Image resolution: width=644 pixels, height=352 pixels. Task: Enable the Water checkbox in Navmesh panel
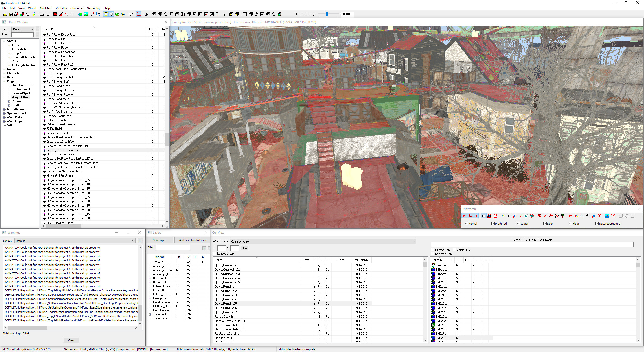click(518, 223)
